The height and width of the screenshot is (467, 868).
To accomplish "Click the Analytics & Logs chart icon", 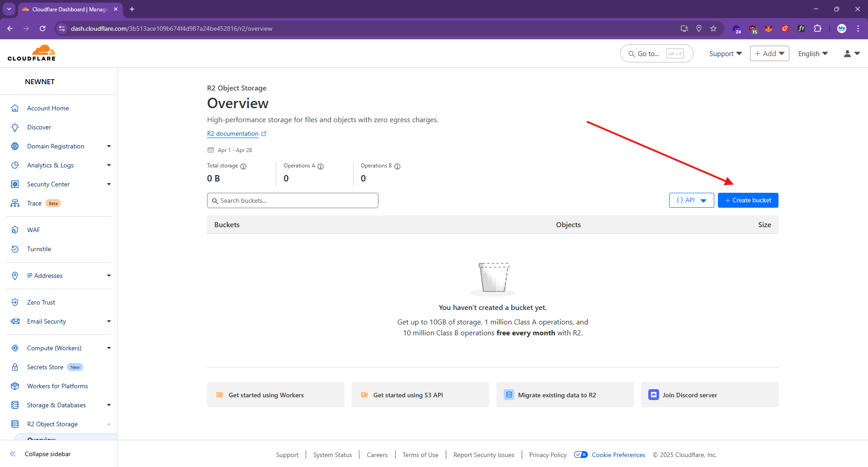I will pos(15,165).
